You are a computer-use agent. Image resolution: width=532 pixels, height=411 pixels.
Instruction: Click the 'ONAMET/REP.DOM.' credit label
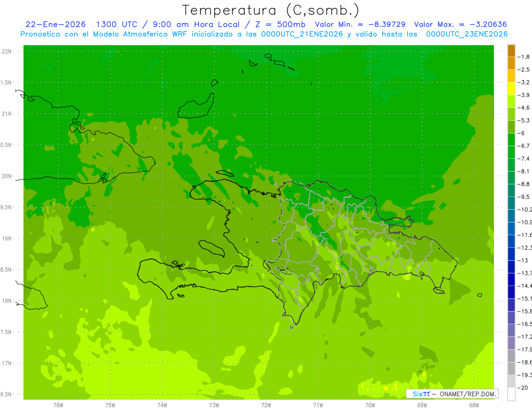click(468, 394)
